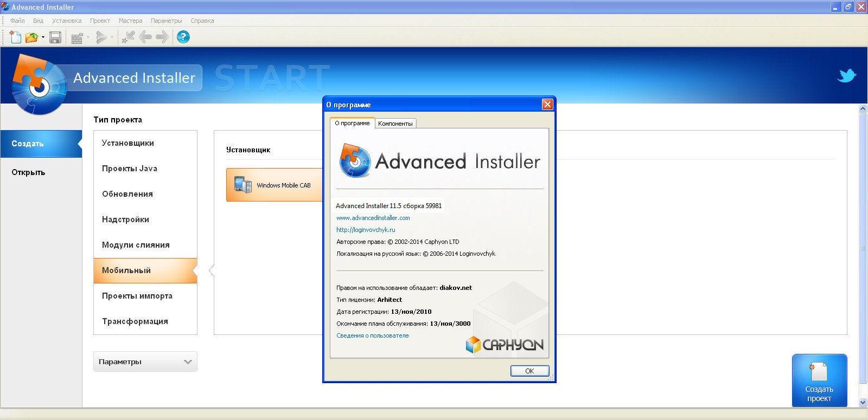The image size is (868, 420).
Task: Click the registration date 13/ноя/2010
Action: pyautogui.click(x=411, y=312)
